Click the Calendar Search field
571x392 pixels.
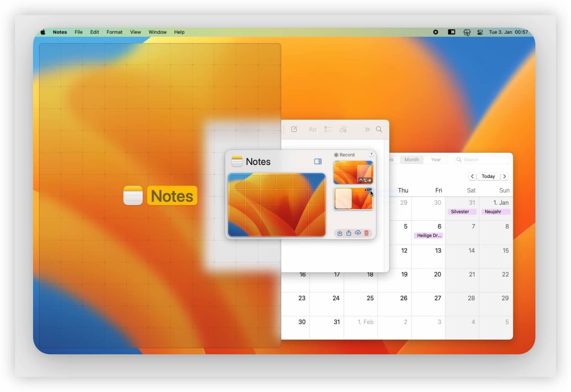coord(483,160)
